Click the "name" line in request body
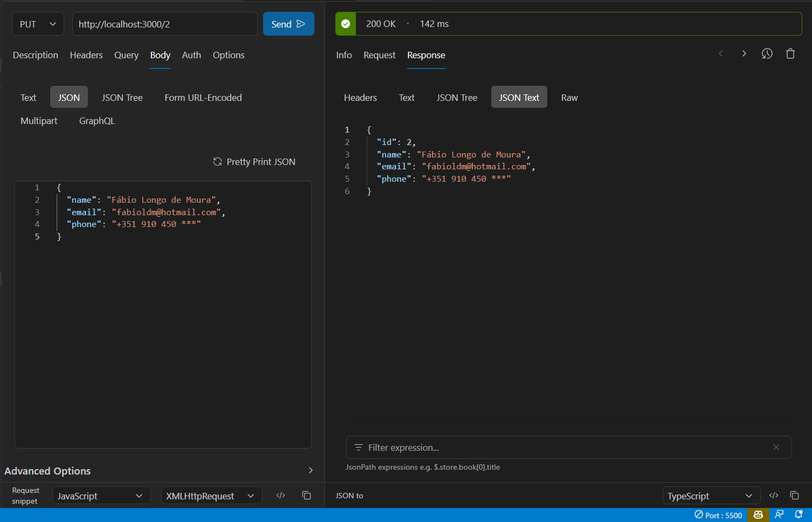The height and width of the screenshot is (522, 812). pos(143,200)
